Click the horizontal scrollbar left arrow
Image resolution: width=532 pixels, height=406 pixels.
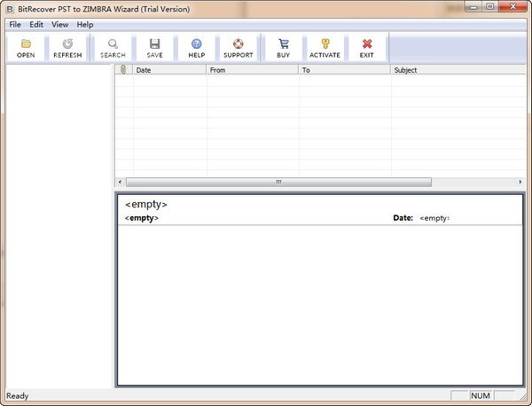click(x=120, y=182)
